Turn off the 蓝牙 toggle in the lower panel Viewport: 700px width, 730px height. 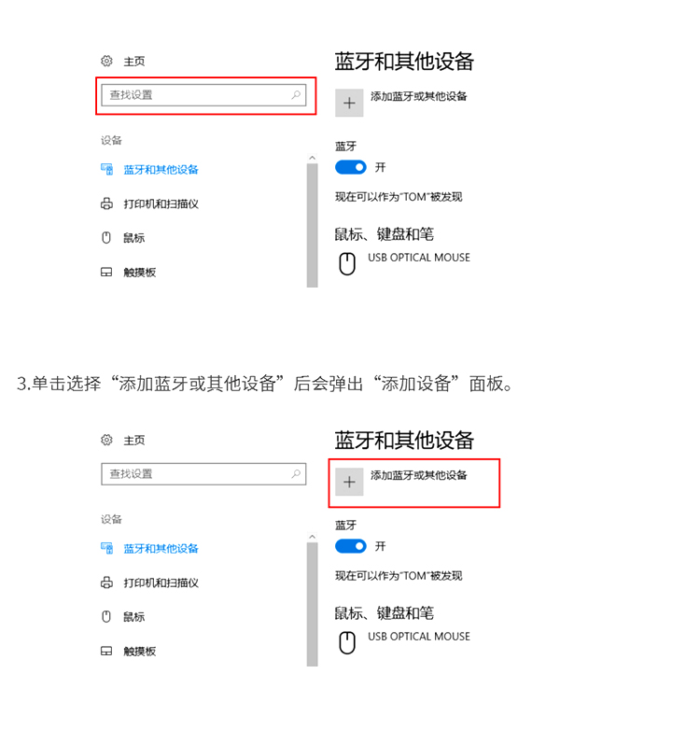pyautogui.click(x=351, y=546)
